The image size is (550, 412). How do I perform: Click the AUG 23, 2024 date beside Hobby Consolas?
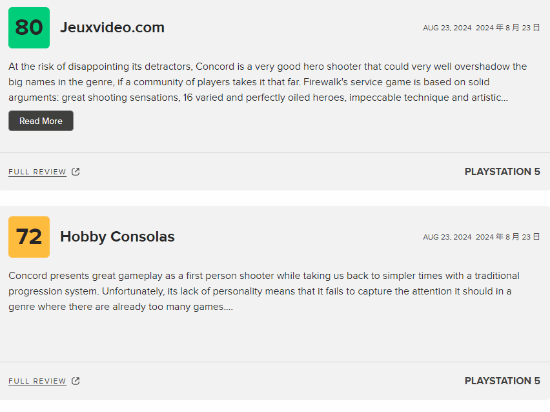coord(447,237)
